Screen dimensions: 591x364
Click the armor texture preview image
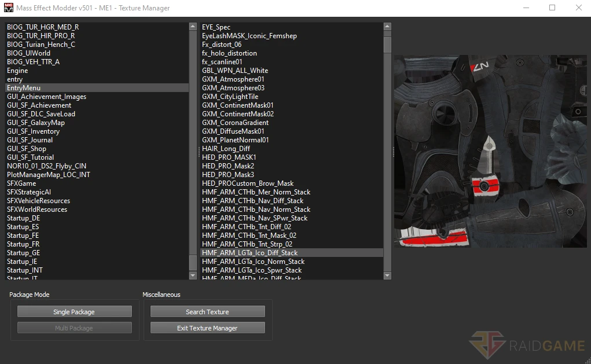pyautogui.click(x=490, y=151)
